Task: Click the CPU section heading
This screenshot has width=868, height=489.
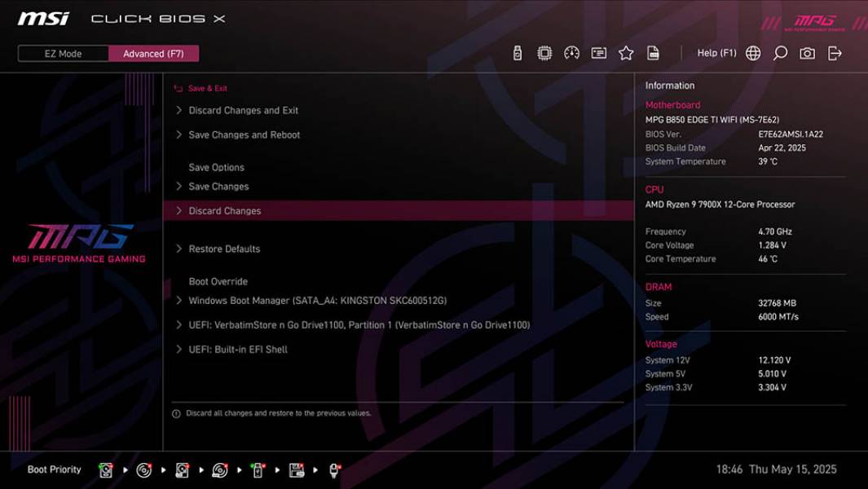Action: [654, 189]
